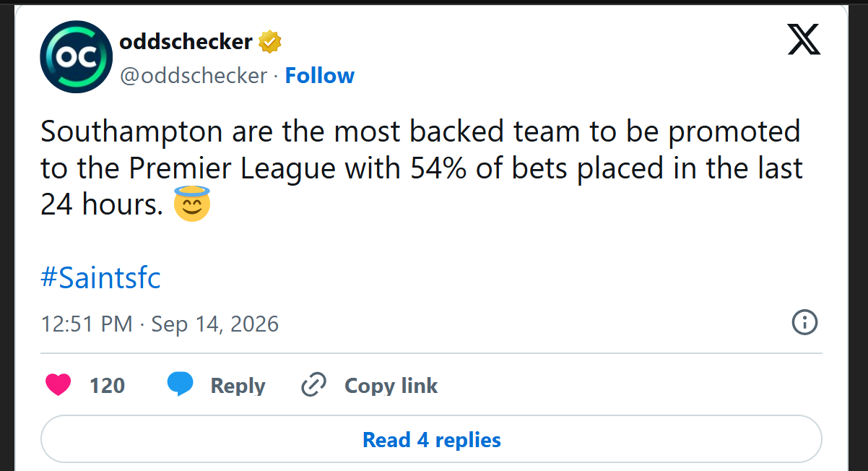Screen dimensions: 868x471
Task: Click the Read 4 replies button
Action: pos(431,439)
